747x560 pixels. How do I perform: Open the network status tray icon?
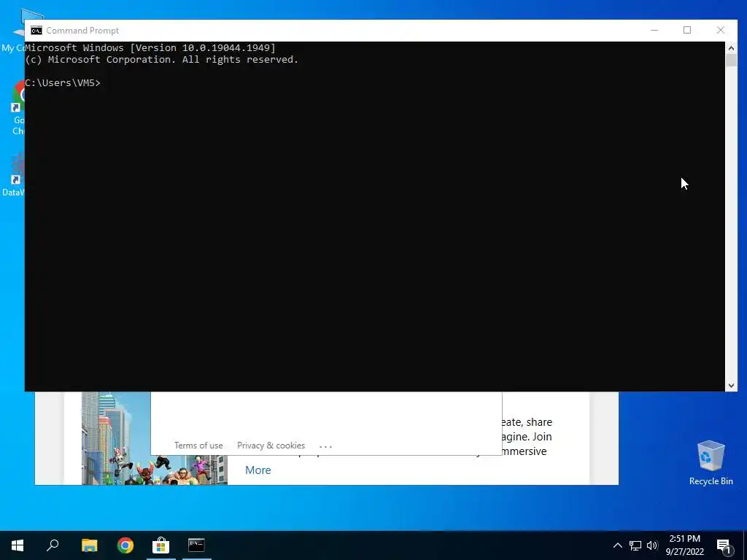(x=635, y=545)
